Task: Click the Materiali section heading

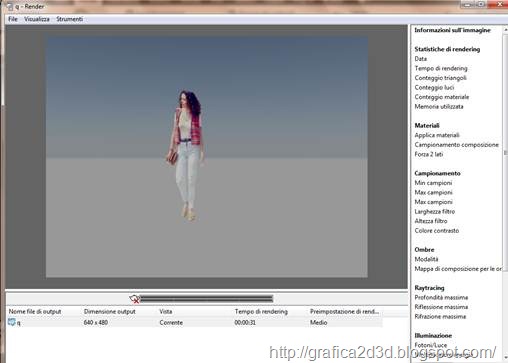Action: [x=427, y=125]
